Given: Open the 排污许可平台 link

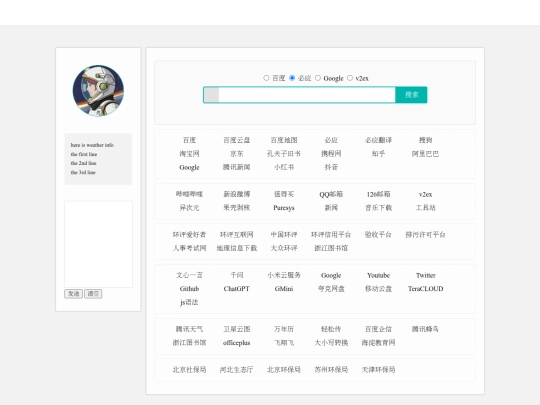Looking at the screenshot, I should [x=425, y=235].
